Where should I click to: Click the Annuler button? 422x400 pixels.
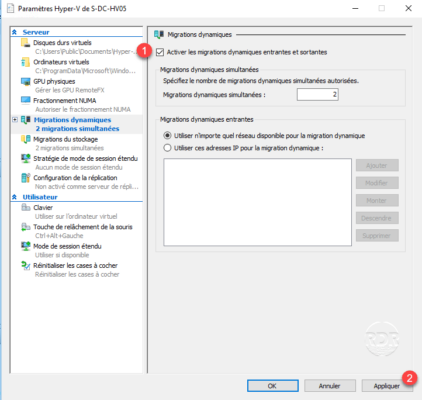330,386
